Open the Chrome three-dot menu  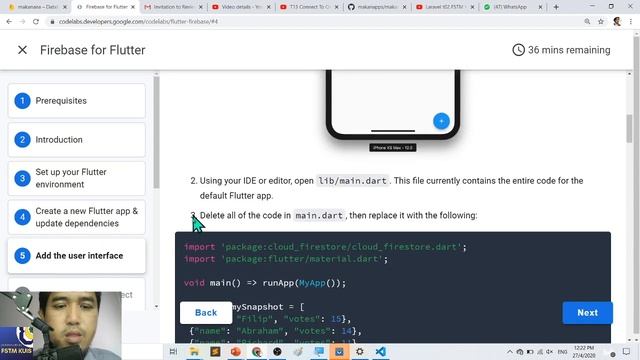coord(631,21)
